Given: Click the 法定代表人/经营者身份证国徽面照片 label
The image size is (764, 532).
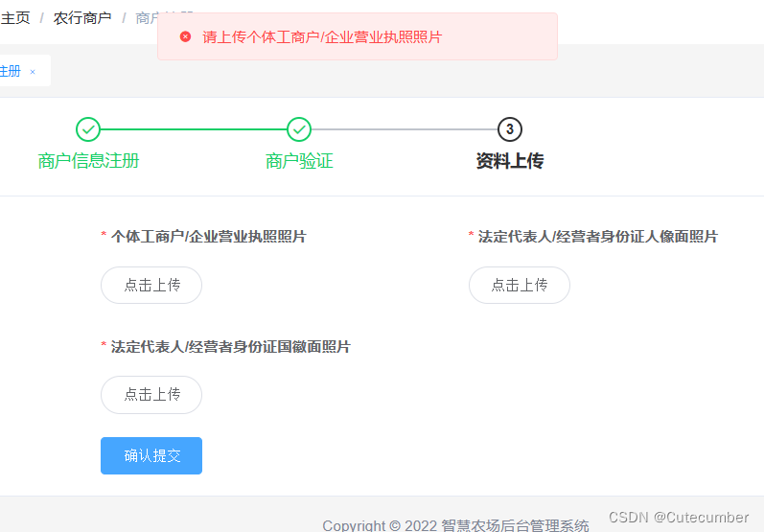Looking at the screenshot, I should tap(230, 347).
